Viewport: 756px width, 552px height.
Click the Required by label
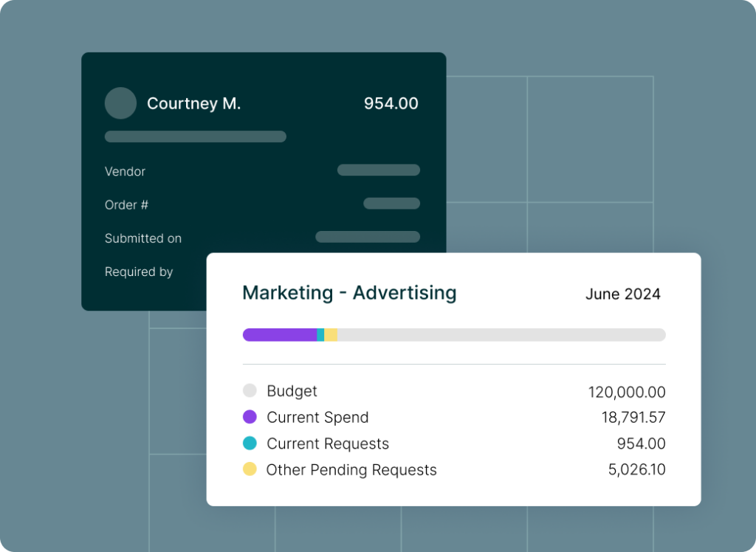pyautogui.click(x=139, y=272)
